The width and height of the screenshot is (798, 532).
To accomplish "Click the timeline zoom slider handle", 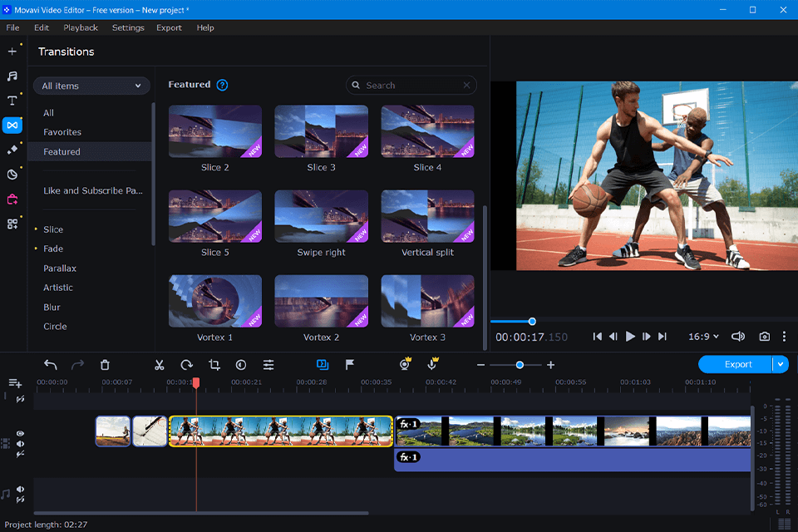I will 520,365.
